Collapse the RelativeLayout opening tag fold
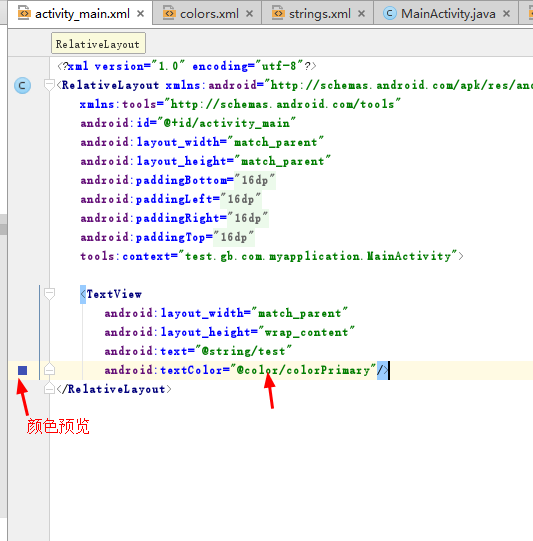This screenshot has width=533, height=541. (x=50, y=85)
